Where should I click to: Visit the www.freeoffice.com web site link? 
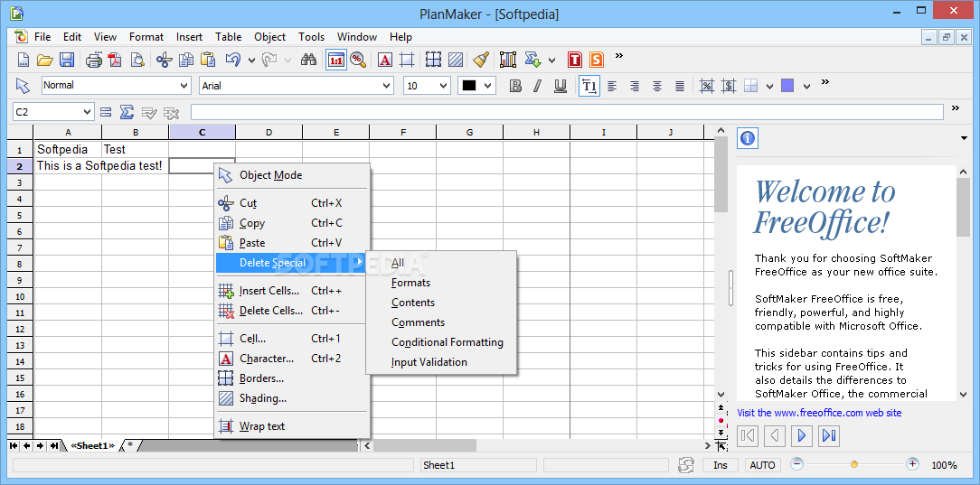[x=819, y=413]
